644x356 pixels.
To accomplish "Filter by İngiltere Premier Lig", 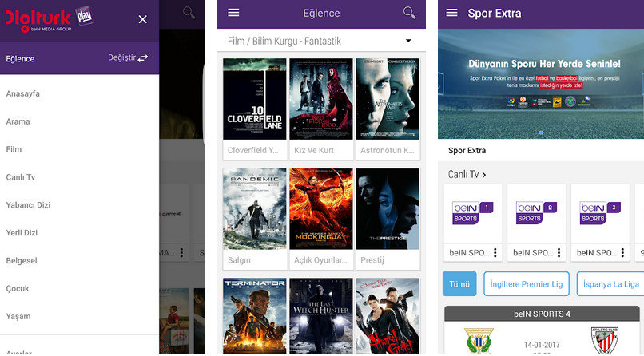I will click(x=527, y=284).
